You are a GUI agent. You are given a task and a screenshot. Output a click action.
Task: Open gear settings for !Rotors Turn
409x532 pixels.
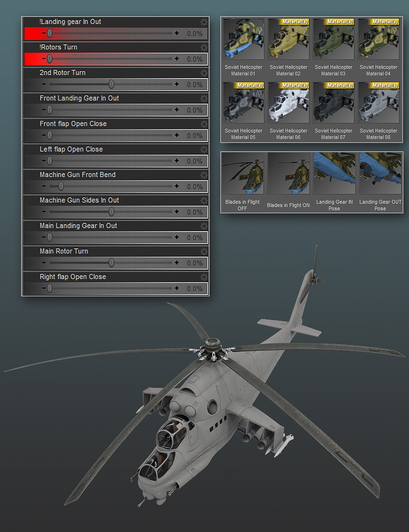point(203,47)
